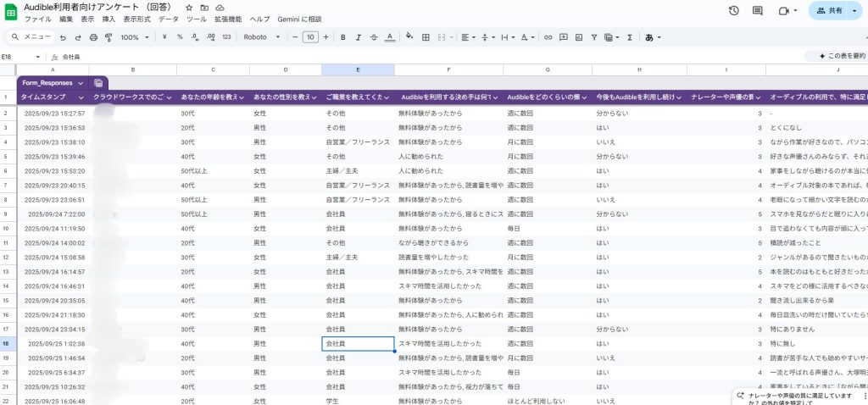868x405 pixels.
Task: Click the 共有 share button
Action: tap(829, 10)
